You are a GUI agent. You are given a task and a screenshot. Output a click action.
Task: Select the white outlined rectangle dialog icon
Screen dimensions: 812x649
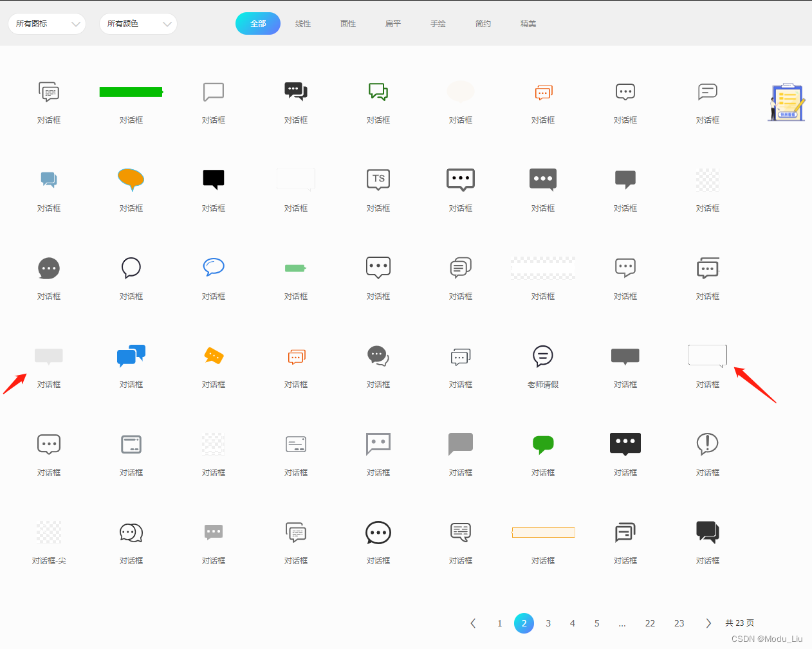(x=708, y=356)
